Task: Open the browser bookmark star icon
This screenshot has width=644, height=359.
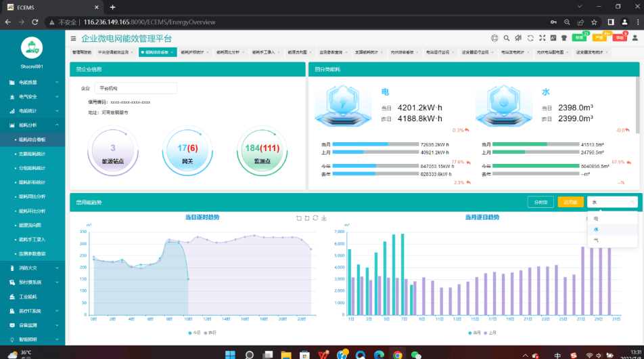Action: click(593, 22)
